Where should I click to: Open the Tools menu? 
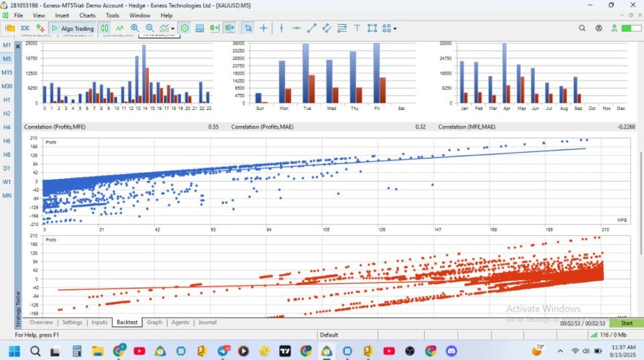112,15
